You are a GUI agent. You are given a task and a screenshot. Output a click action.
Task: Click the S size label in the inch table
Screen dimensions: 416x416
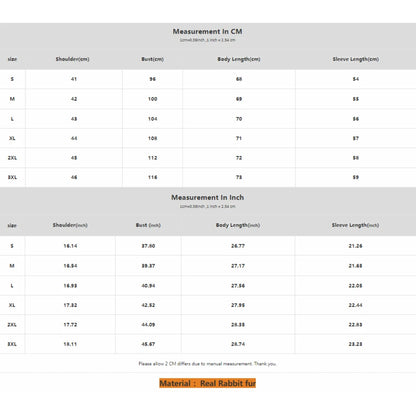(12, 246)
